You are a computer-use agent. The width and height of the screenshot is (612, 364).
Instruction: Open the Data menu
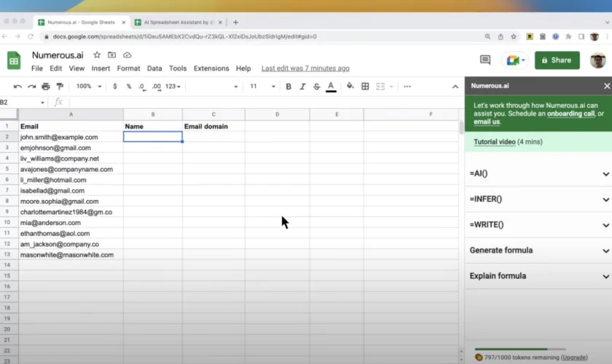(154, 68)
